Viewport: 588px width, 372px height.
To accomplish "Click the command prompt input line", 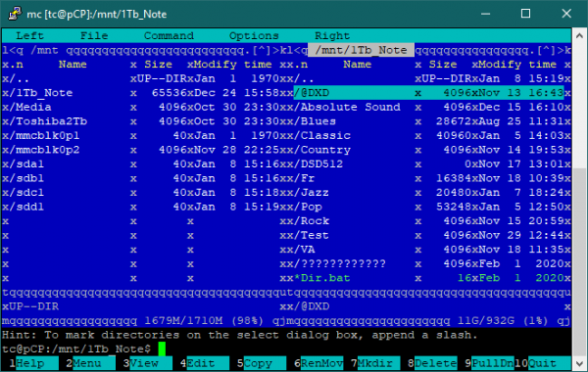I will pyautogui.click(x=286, y=349).
